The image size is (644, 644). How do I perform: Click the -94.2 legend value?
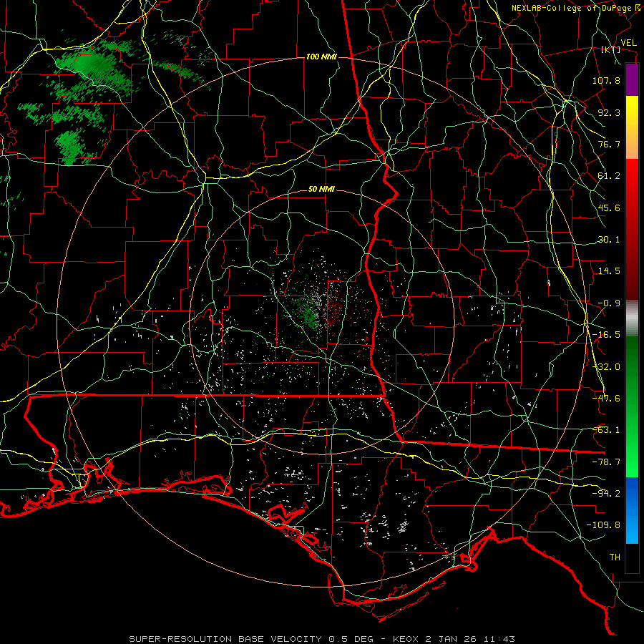click(x=606, y=494)
